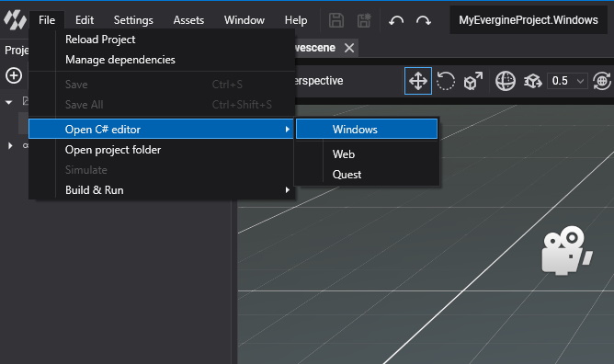Select the rotate gizmo tool
This screenshot has height=364, width=614.
point(446,81)
